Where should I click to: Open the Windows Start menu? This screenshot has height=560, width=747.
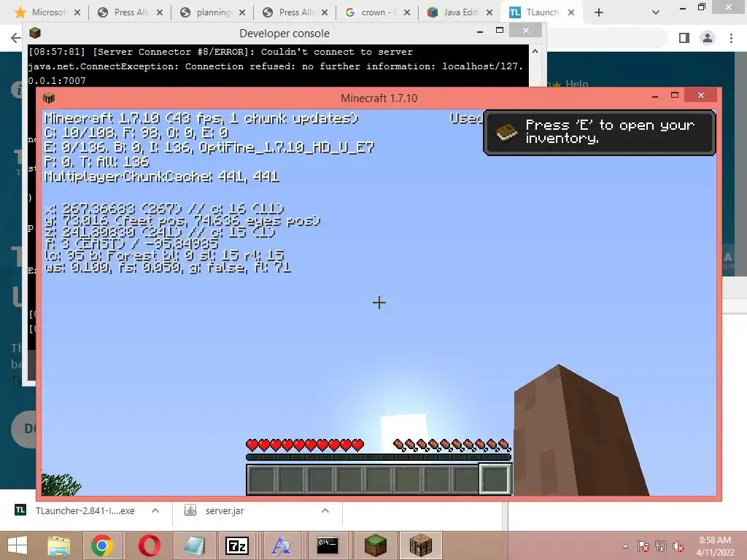(18, 545)
